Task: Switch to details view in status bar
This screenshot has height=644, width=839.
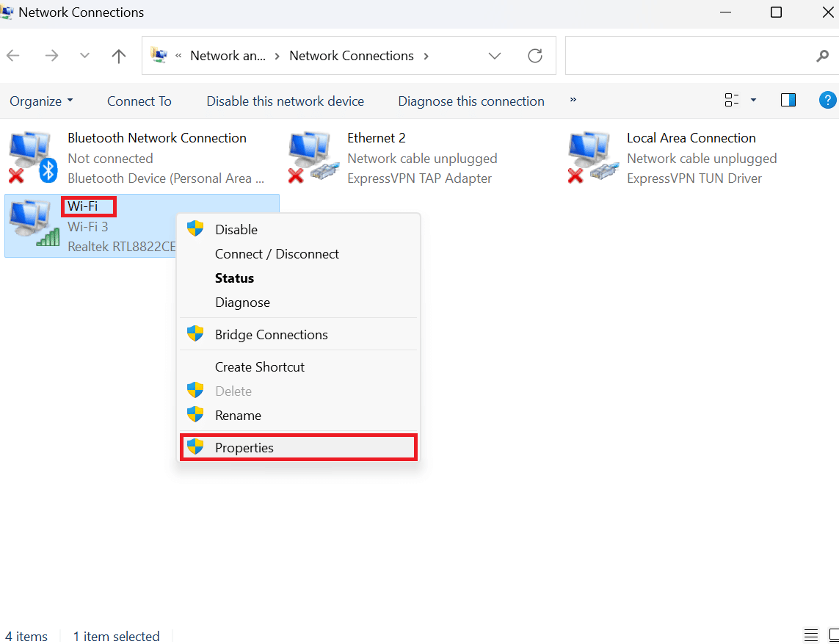Action: [811, 636]
